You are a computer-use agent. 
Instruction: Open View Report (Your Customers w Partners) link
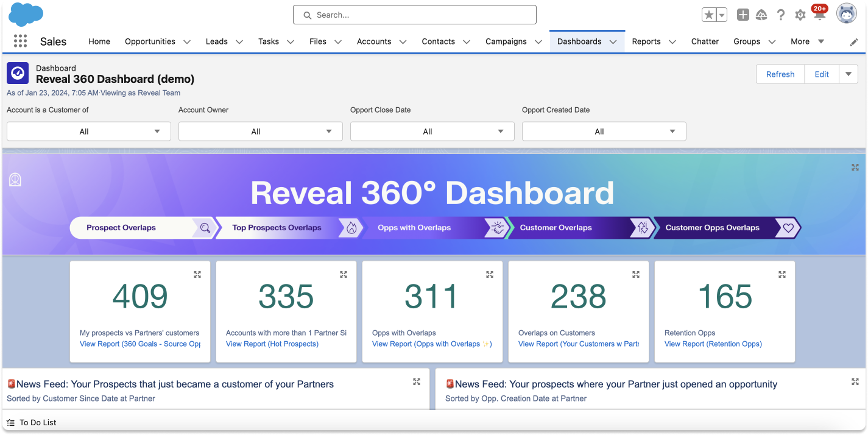[579, 344]
